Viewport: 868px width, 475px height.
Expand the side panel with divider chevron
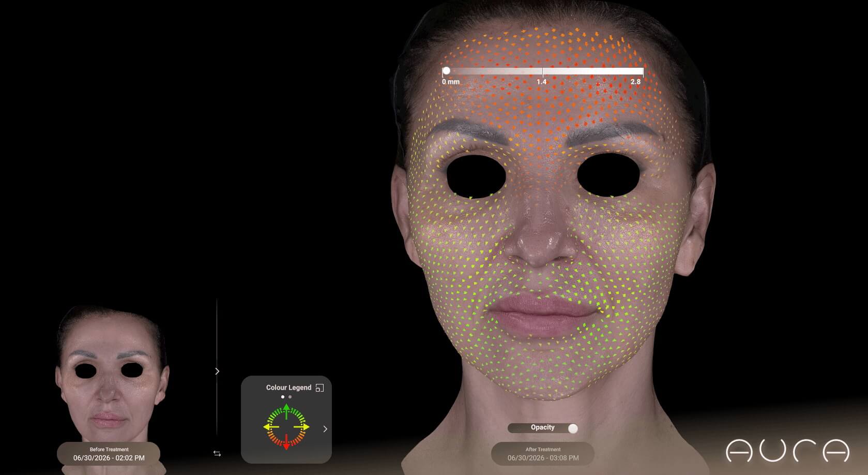click(217, 371)
